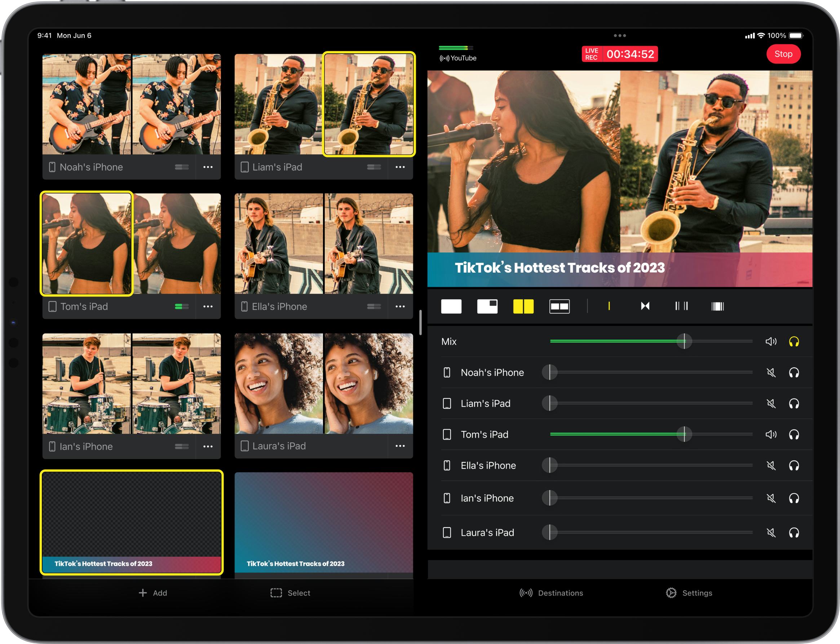Toggle the Mix speaker output
Viewport: 840px width, 644px height.
coord(772,341)
